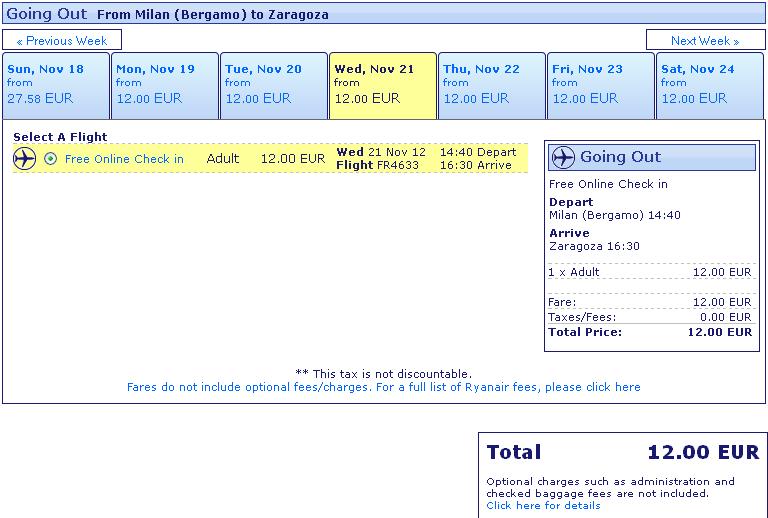768x518 pixels.
Task: Click the 'From Milan (Bergamo) to Zaragoza' heading
Action: point(213,15)
